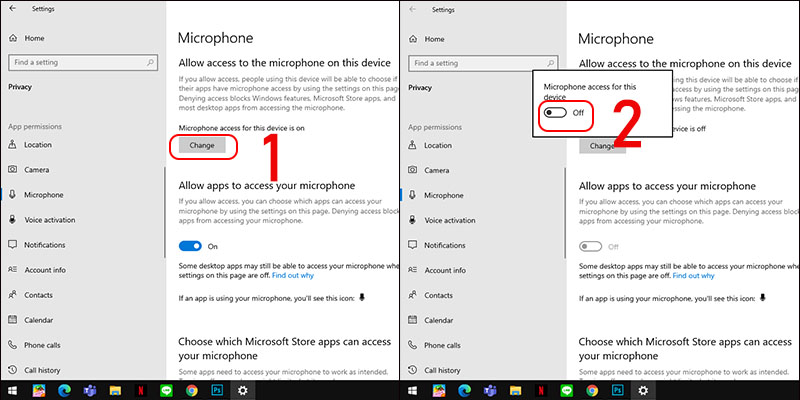Open Windows Start button on left taskbar
Viewport: 800px width, 400px height.
point(13,391)
